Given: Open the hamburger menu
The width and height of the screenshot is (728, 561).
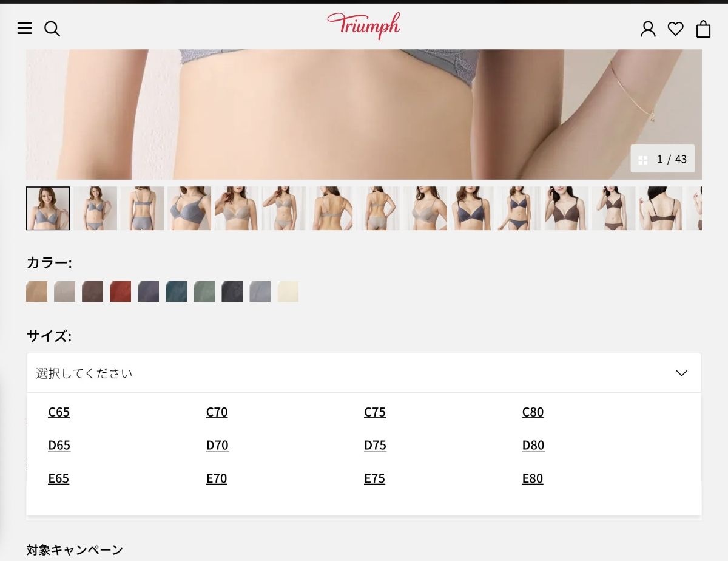Looking at the screenshot, I should click(x=24, y=29).
